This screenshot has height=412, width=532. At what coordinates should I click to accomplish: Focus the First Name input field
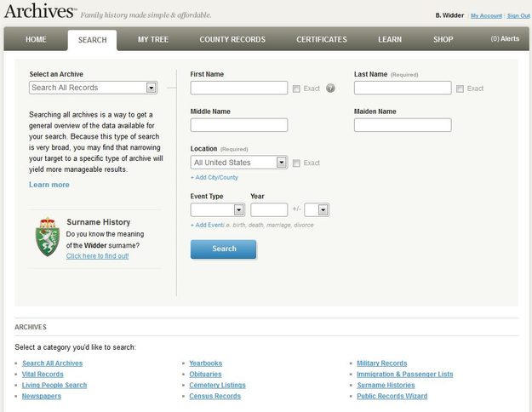tap(239, 88)
